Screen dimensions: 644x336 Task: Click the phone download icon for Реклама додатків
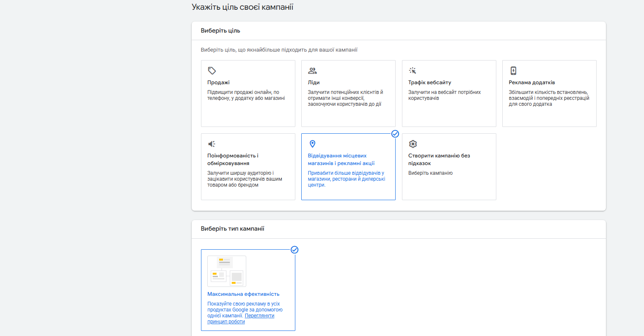click(x=513, y=71)
